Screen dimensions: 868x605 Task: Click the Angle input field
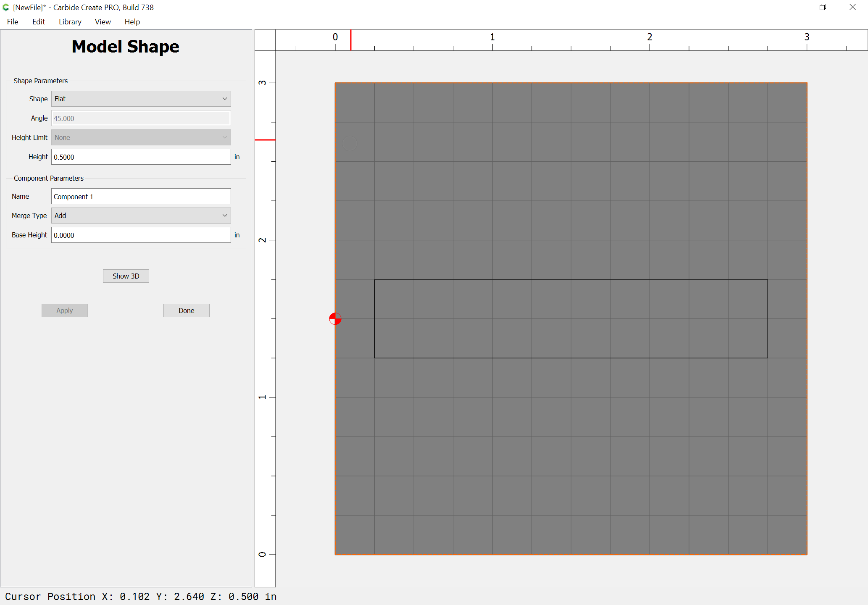click(141, 118)
